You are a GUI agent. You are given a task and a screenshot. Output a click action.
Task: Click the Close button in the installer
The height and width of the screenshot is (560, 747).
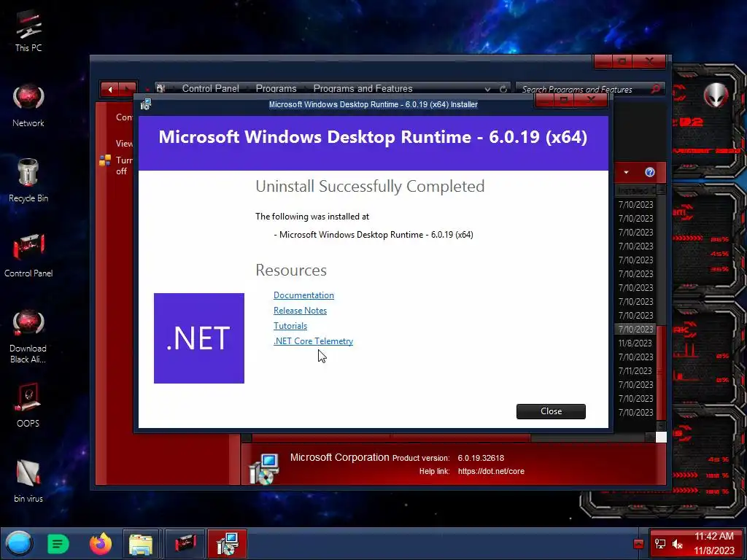[x=551, y=411]
